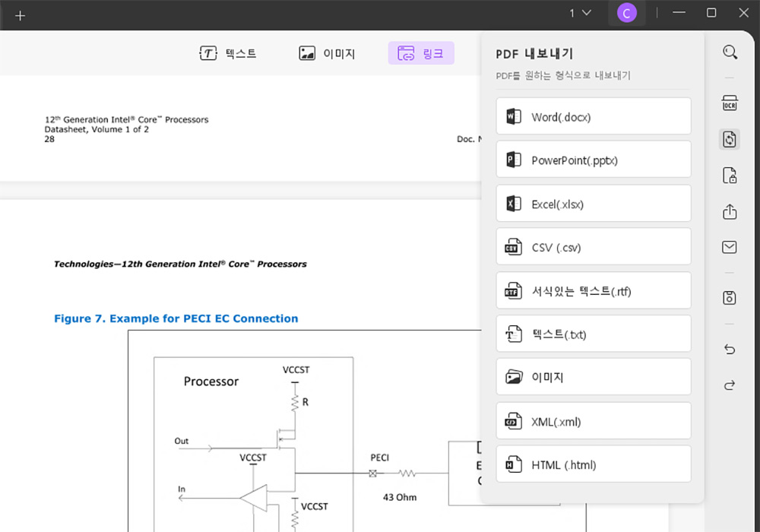Export the PDF as XML(.xml)
760x532 pixels.
pyautogui.click(x=594, y=421)
